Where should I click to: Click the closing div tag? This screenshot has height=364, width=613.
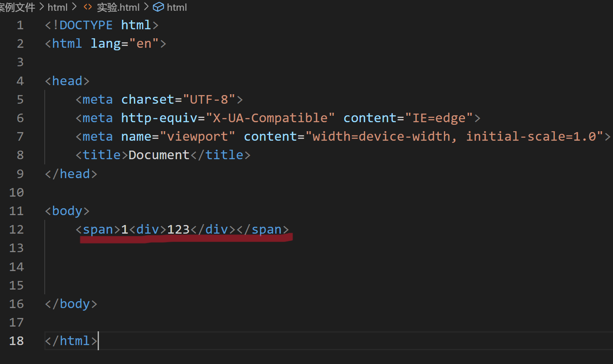213,229
